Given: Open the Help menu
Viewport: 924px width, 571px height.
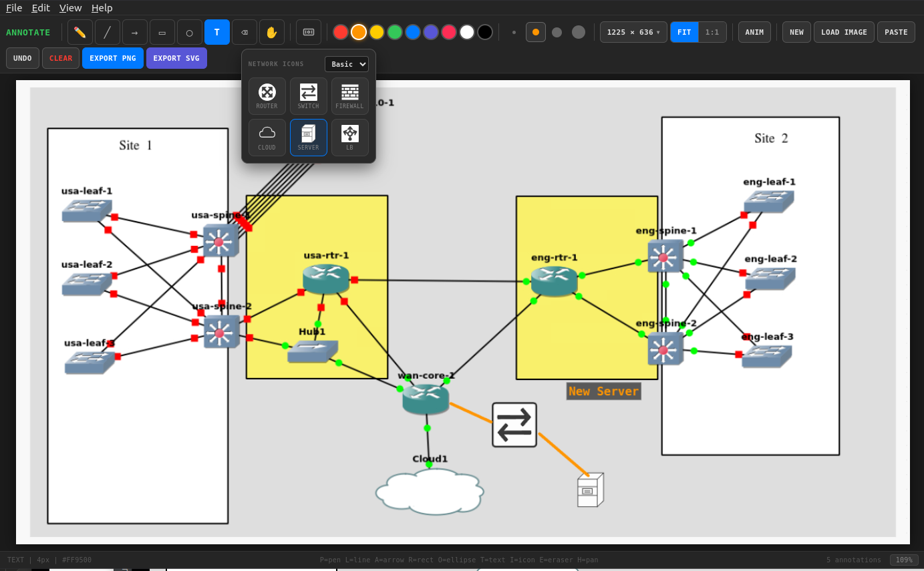Looking at the screenshot, I should point(102,7).
